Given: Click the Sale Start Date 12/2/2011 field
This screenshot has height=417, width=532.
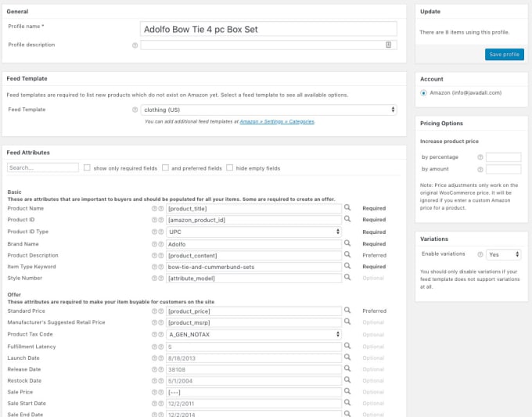Looking at the screenshot, I should 253,404.
